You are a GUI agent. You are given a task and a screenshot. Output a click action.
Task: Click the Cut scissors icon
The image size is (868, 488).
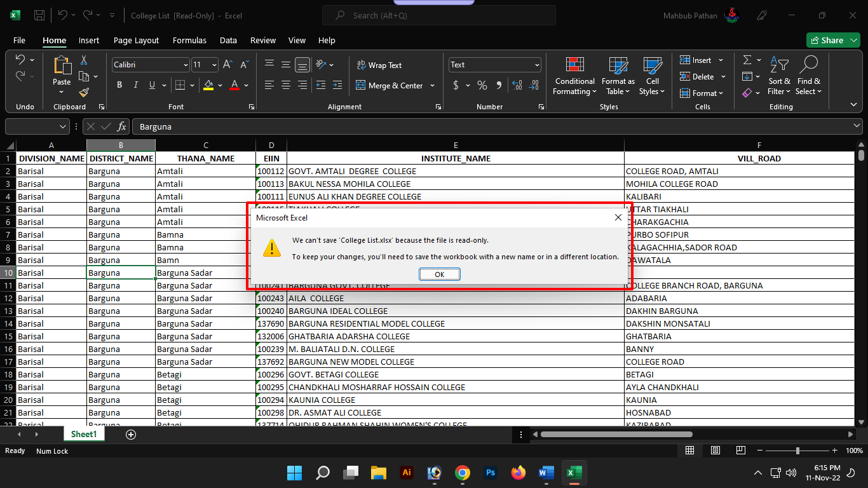(84, 60)
